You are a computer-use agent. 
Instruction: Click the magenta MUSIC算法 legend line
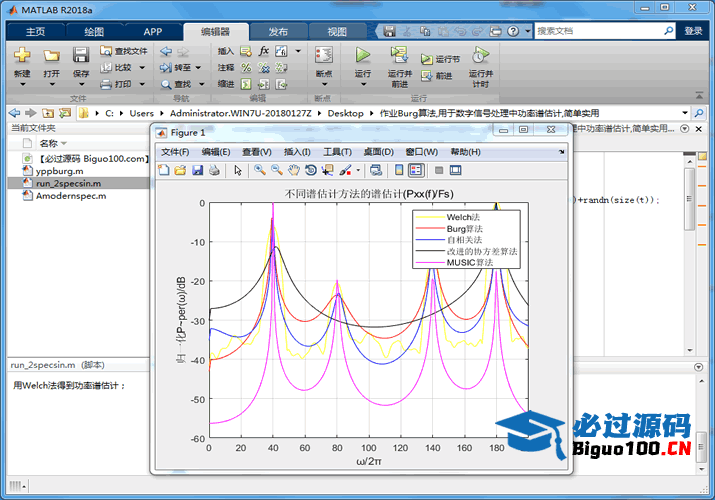pos(432,262)
